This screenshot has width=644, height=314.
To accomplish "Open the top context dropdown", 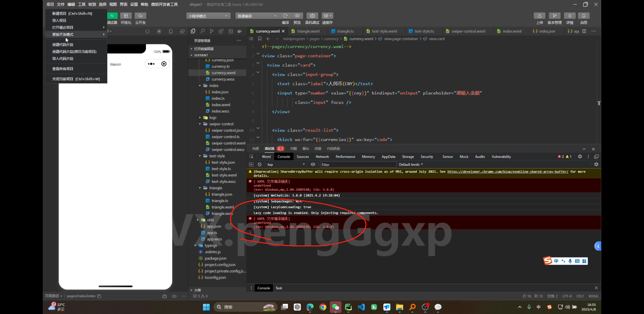I will point(286,164).
